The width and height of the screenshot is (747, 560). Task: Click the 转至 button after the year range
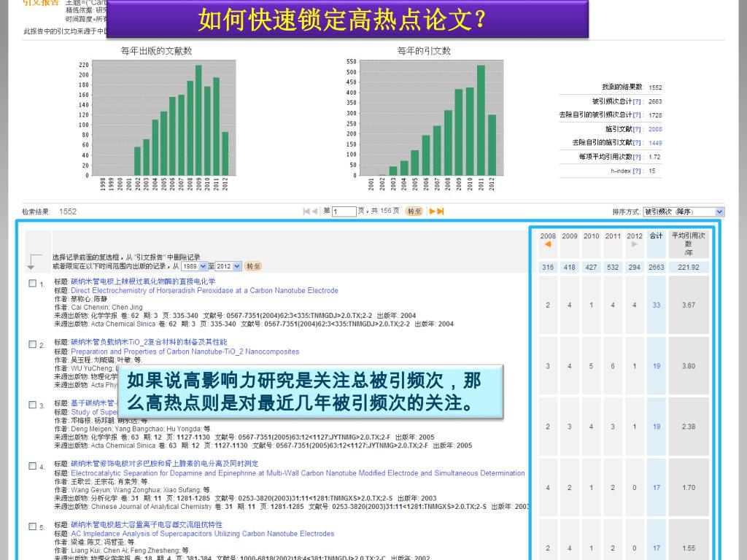(253, 266)
